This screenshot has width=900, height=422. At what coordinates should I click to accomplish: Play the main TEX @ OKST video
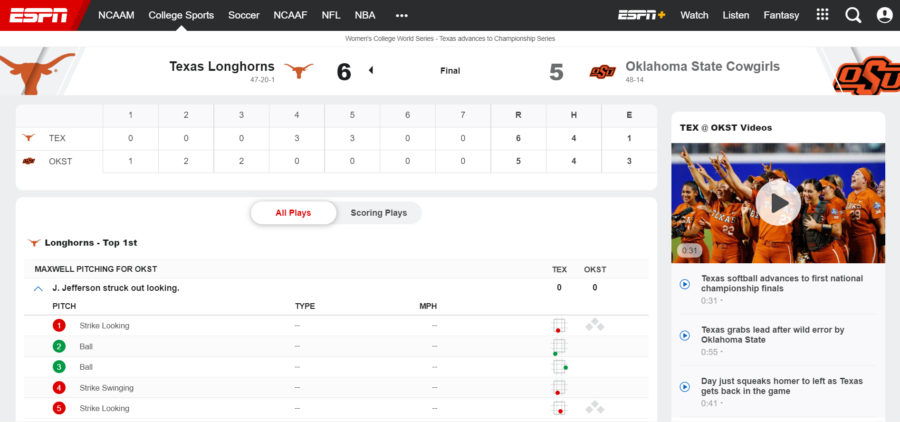(x=778, y=203)
